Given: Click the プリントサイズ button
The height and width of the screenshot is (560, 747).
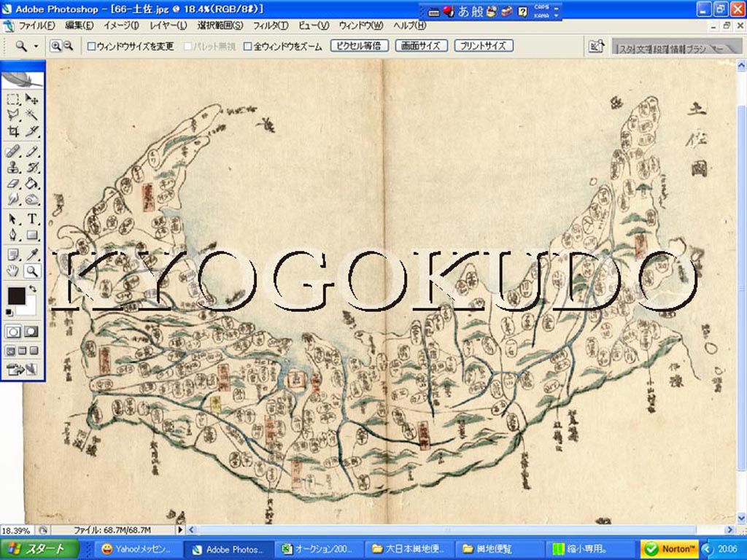Looking at the screenshot, I should pos(484,46).
